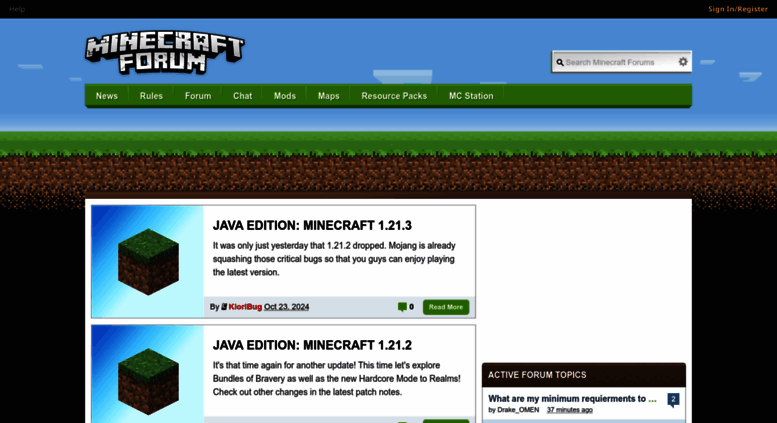Click the grass block thumbnail for 1.21.3
This screenshot has width=777, height=423.
(x=148, y=262)
